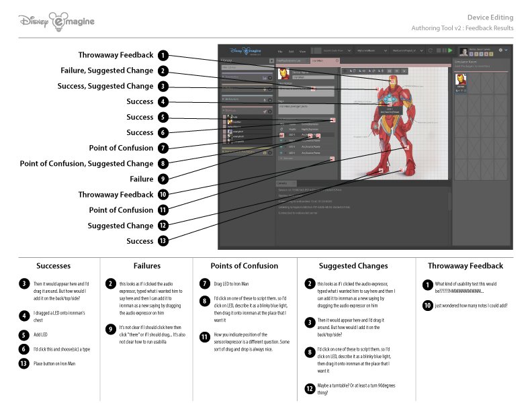Switch to the first editor tab
The image size is (532, 411).
pos(292,60)
